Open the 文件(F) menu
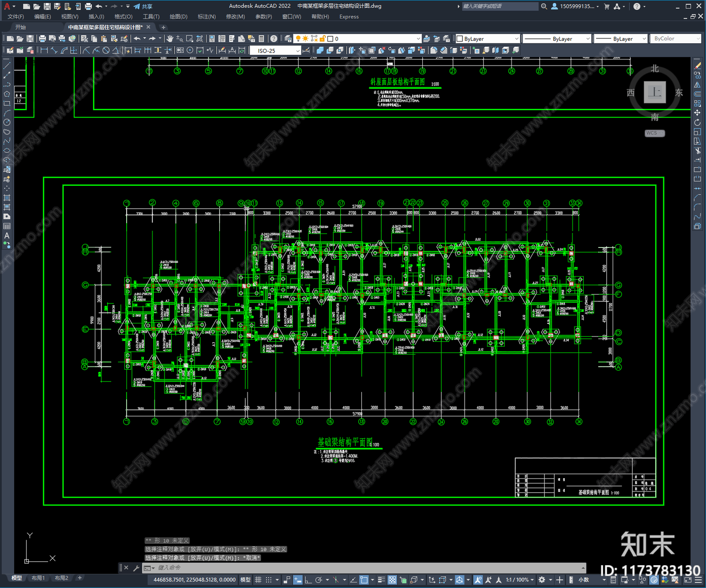Screen dimensions: 706x588 pos(16,17)
